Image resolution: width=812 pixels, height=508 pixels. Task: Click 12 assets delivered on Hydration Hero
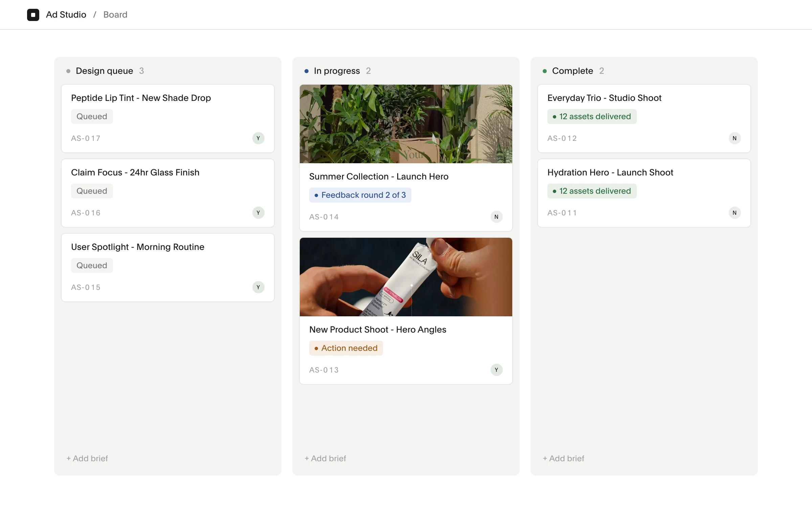point(592,191)
